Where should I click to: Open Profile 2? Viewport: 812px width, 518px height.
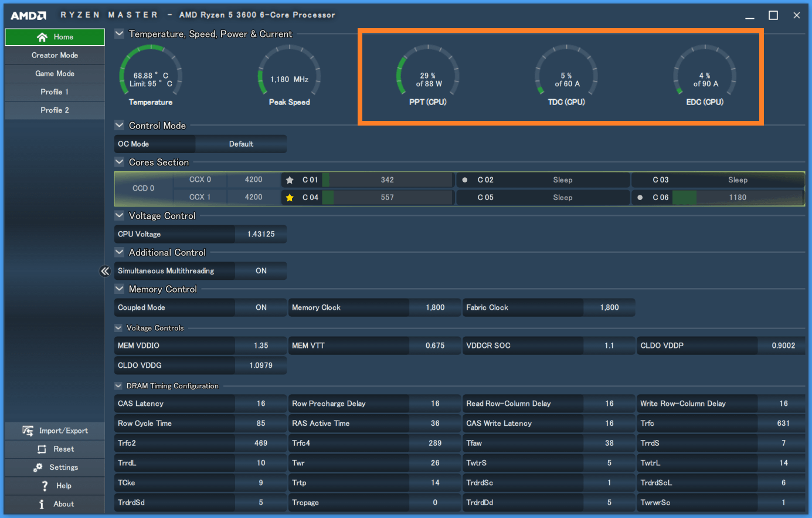(x=55, y=110)
